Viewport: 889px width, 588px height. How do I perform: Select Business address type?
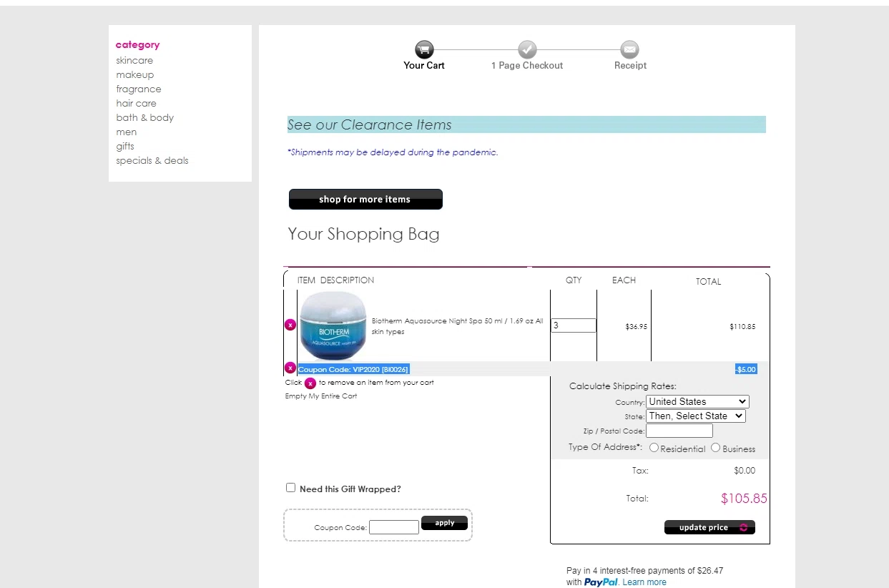click(715, 448)
